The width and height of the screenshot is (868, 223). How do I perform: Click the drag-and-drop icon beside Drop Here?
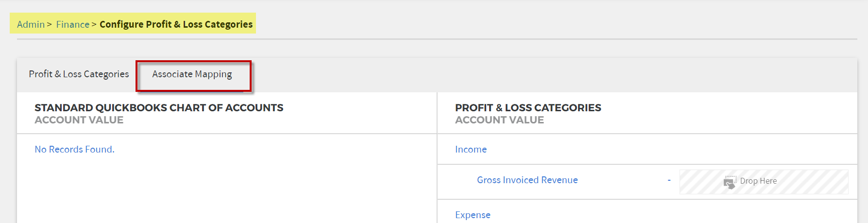pyautogui.click(x=730, y=182)
